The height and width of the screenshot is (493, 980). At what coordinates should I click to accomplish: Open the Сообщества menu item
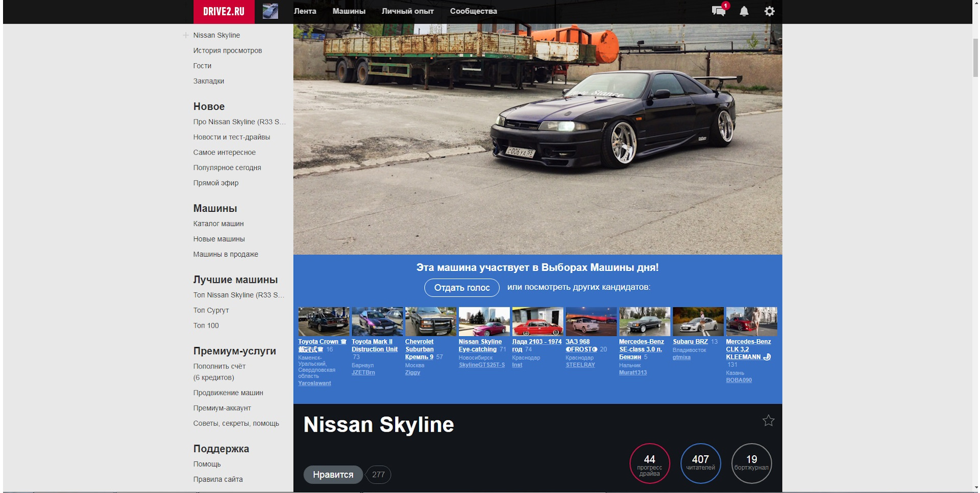(x=474, y=11)
